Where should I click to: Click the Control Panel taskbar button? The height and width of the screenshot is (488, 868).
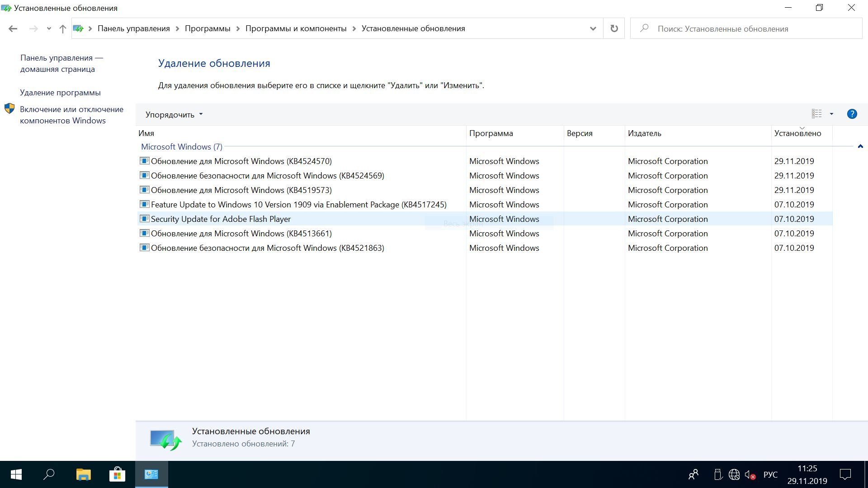pyautogui.click(x=151, y=474)
